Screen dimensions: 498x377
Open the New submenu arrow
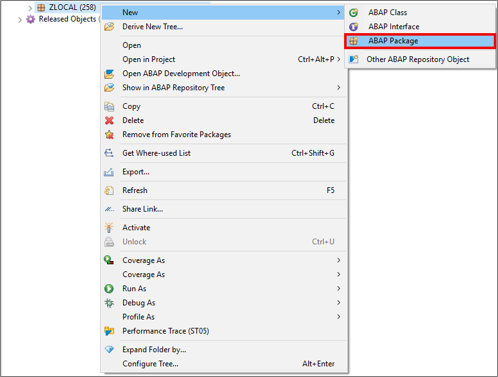(339, 12)
